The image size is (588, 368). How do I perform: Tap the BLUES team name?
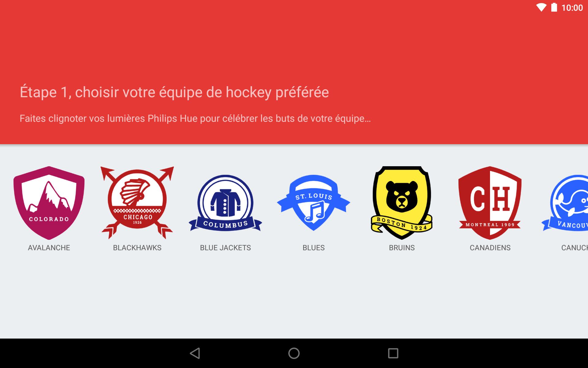click(314, 248)
